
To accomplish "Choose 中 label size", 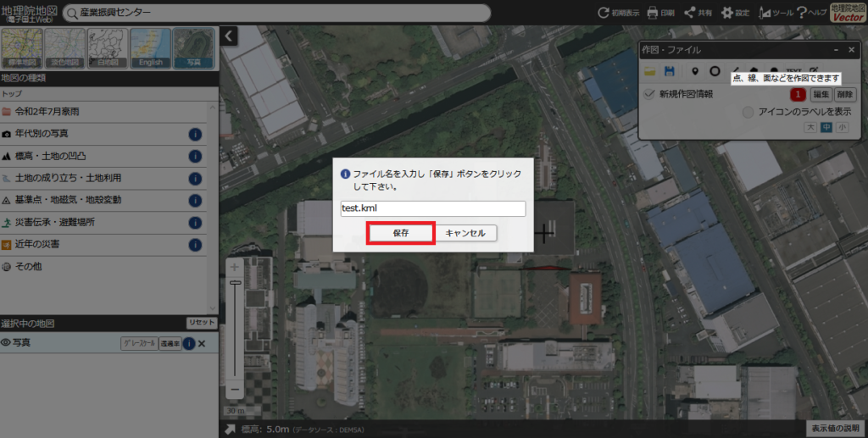I will coord(826,127).
